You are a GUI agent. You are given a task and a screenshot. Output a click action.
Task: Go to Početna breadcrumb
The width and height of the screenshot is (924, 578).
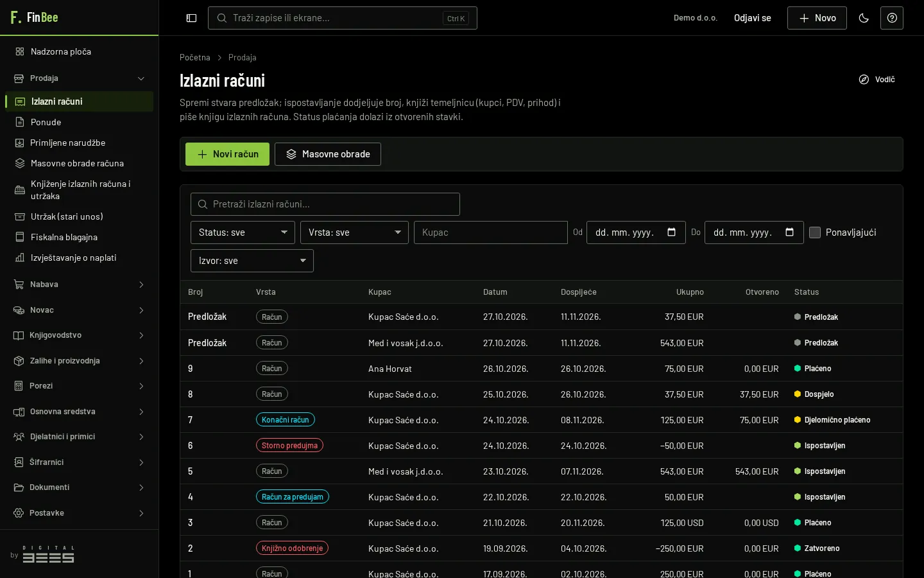coord(195,57)
